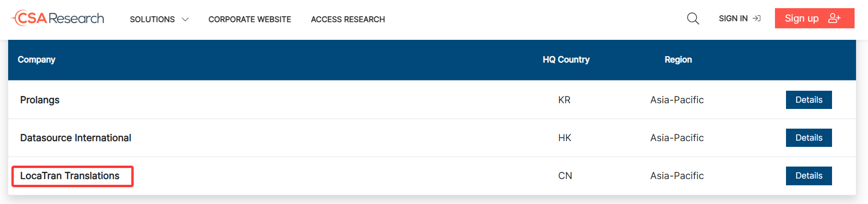Sort by the Company column header
868x204 pixels.
(36, 60)
